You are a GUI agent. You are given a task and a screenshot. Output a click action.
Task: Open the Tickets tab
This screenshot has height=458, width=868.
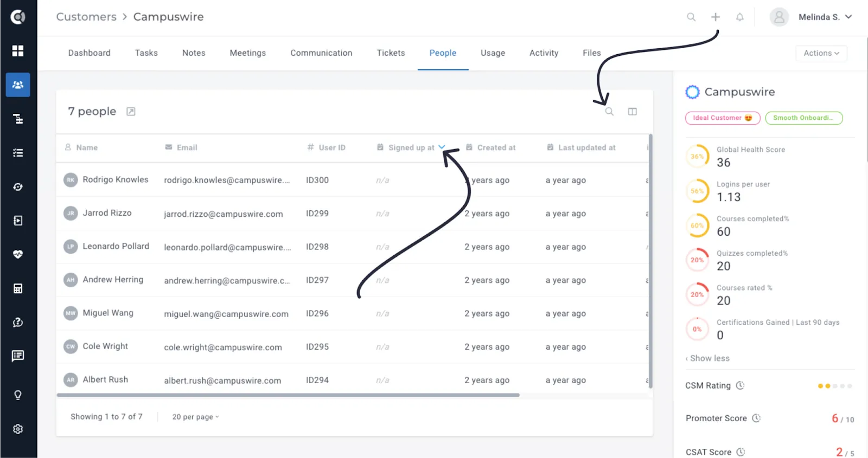tap(391, 53)
